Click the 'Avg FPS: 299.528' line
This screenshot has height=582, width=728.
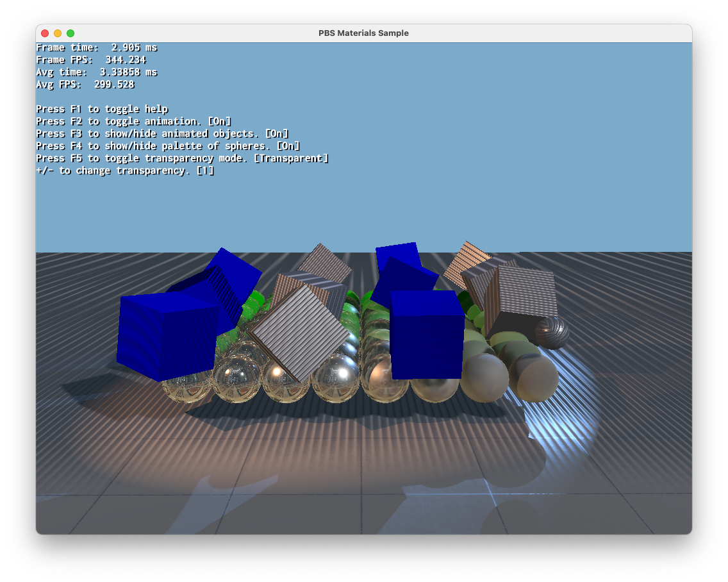[x=85, y=85]
